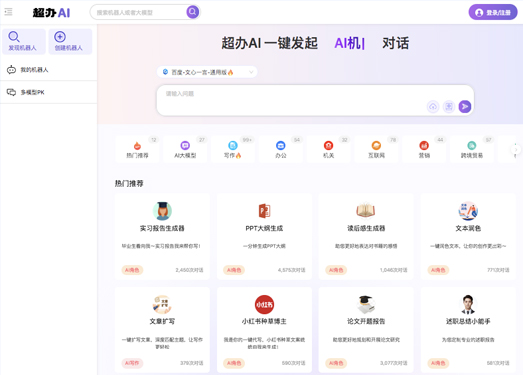Click the AI角色 tag on 论文开题报告 card
523x375 pixels.
[336, 363]
